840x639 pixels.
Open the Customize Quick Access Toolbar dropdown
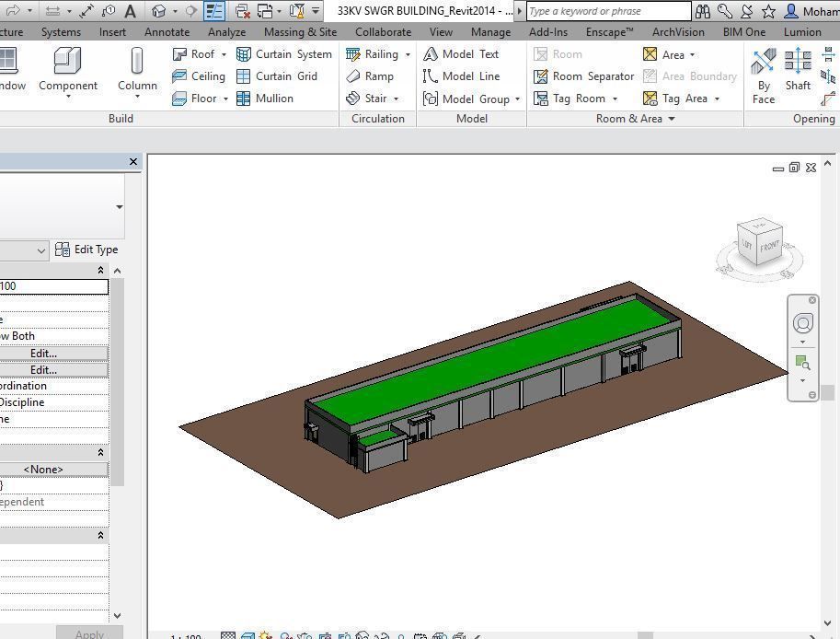pos(316,10)
